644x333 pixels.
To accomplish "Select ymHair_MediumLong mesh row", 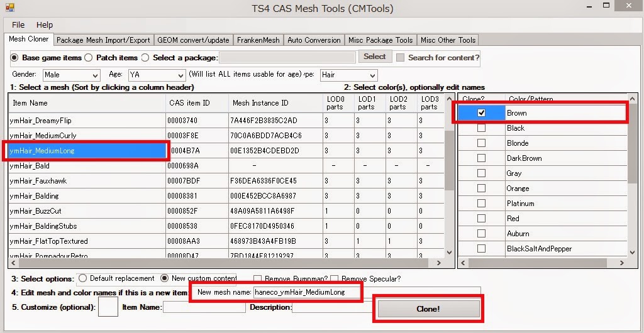I will [x=226, y=151].
